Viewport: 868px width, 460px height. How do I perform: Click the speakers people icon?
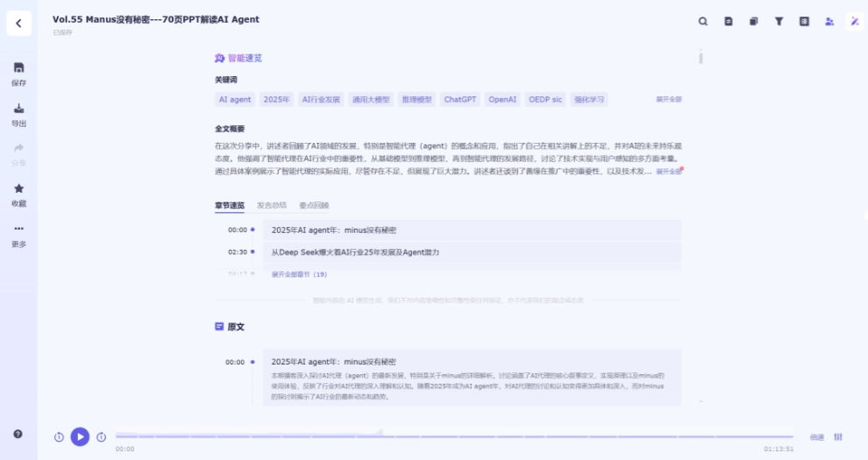[x=829, y=22]
